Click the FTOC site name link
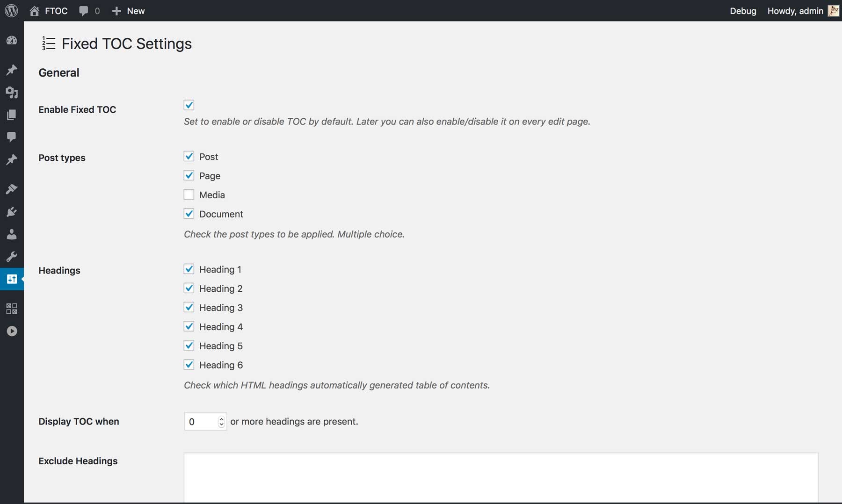Image resolution: width=842 pixels, height=504 pixels. tap(55, 10)
